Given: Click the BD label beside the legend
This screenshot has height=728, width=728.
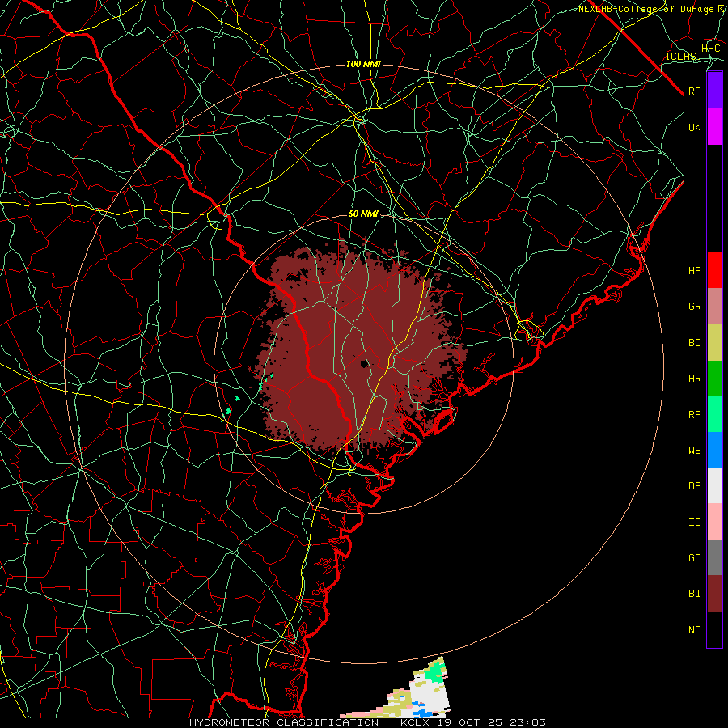Looking at the screenshot, I should click(694, 343).
